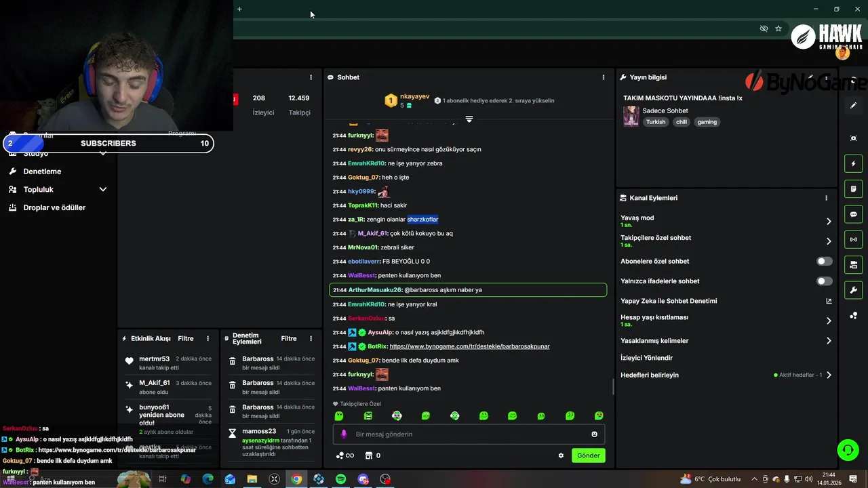The image size is (868, 488).
Task: Expand Yasaklanmış kelimeler settings
Action: [829, 341]
